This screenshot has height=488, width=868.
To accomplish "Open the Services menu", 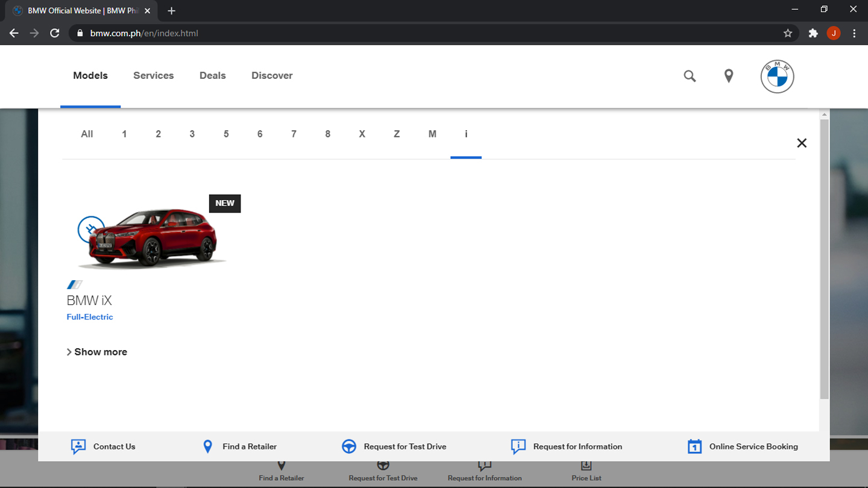I will pyautogui.click(x=153, y=75).
